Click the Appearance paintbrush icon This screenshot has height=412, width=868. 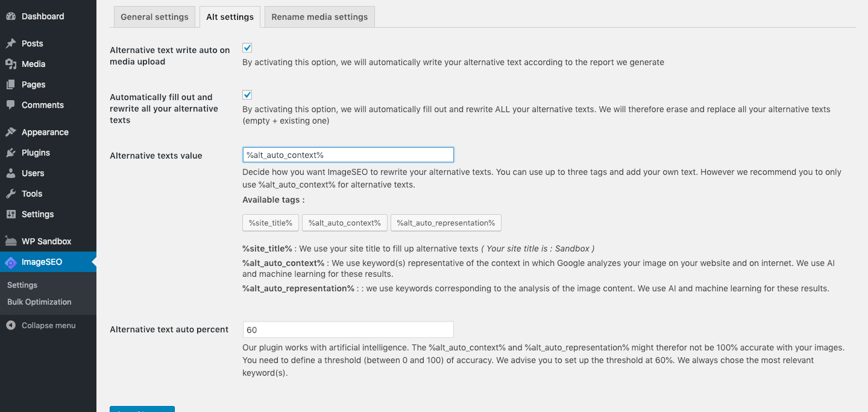point(11,132)
